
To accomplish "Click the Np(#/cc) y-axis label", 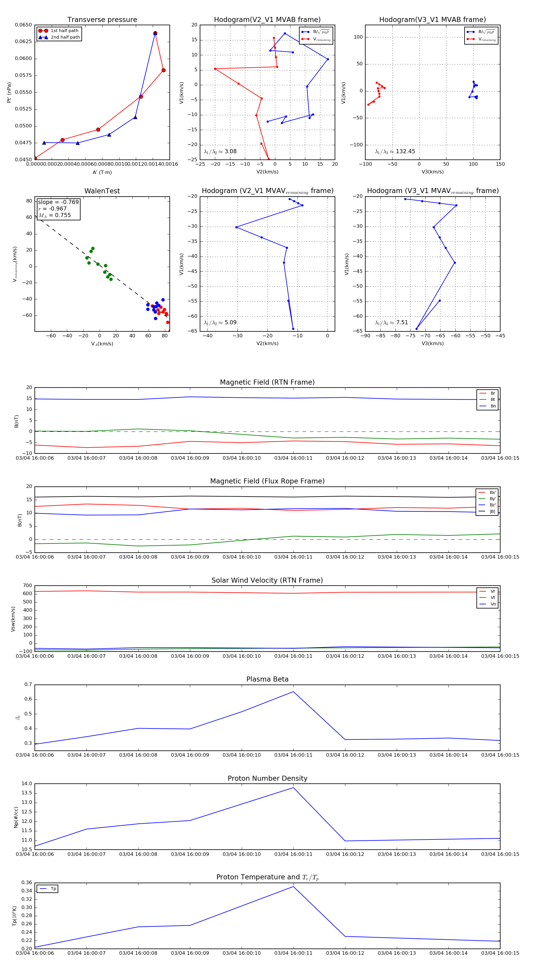I will [16, 817].
